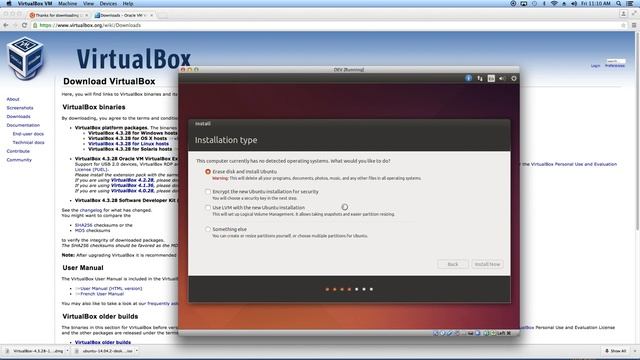640x360 pixels.
Task: Open the About link in the sidebar
Action: pos(13,99)
